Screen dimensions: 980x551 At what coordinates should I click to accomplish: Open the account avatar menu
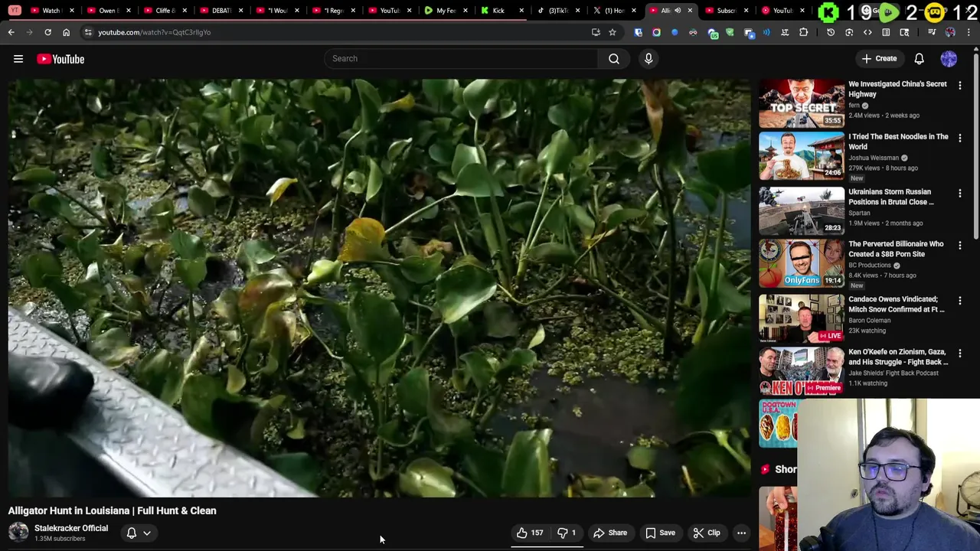[949, 59]
